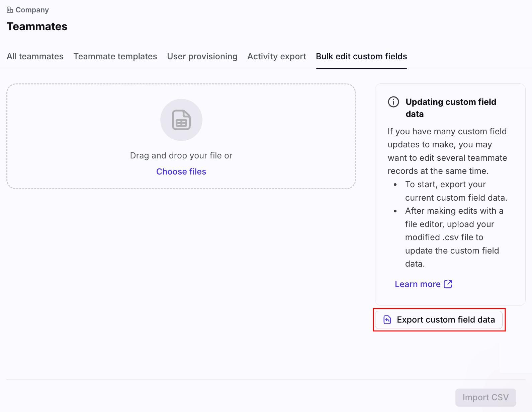This screenshot has width=532, height=412.
Task: Click the building icon beside Company
Action: (x=10, y=10)
